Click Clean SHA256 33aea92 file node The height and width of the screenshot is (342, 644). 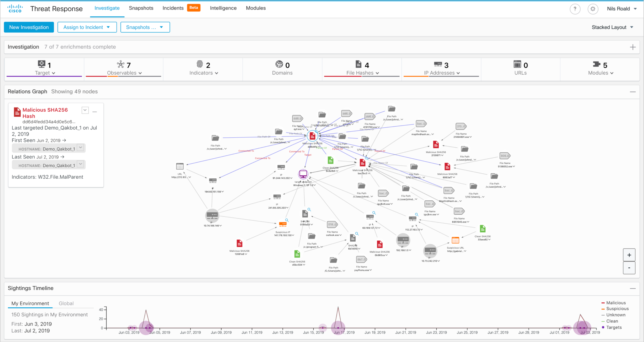click(x=482, y=229)
